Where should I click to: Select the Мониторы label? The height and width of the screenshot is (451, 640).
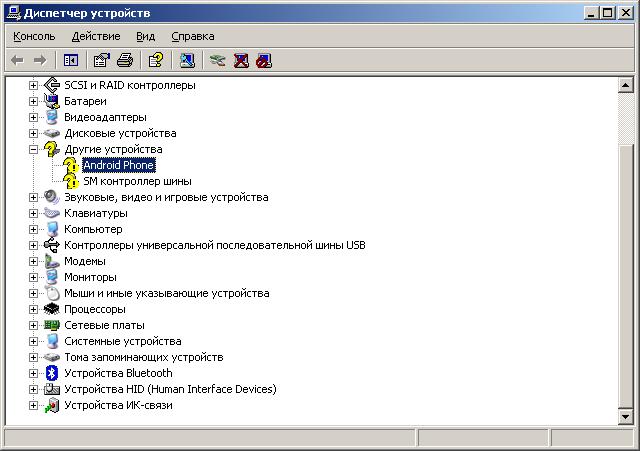[x=90, y=278]
